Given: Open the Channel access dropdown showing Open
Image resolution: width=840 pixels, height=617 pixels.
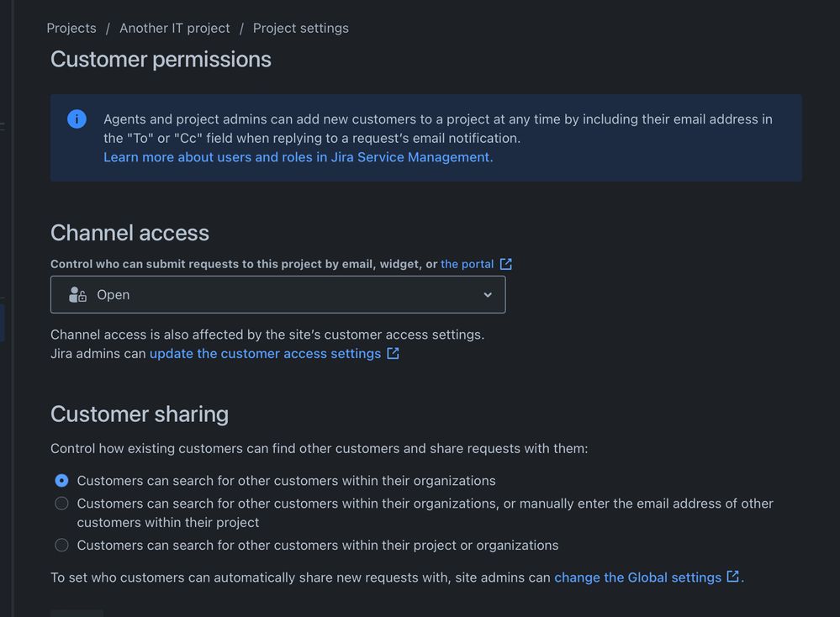Looking at the screenshot, I should pos(277,294).
